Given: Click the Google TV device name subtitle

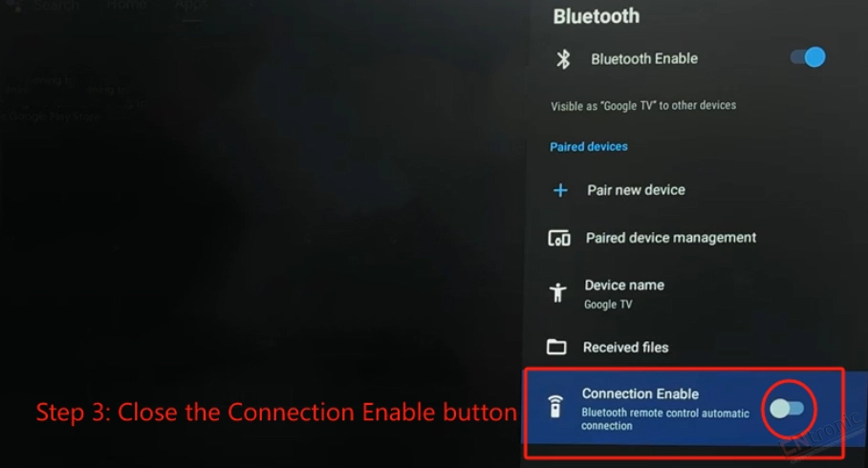Looking at the screenshot, I should pyautogui.click(x=608, y=305).
